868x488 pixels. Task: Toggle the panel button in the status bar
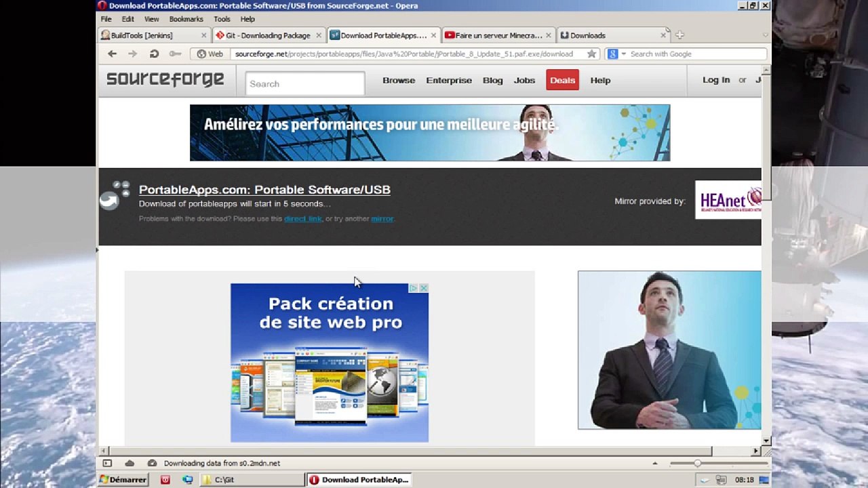coord(107,463)
